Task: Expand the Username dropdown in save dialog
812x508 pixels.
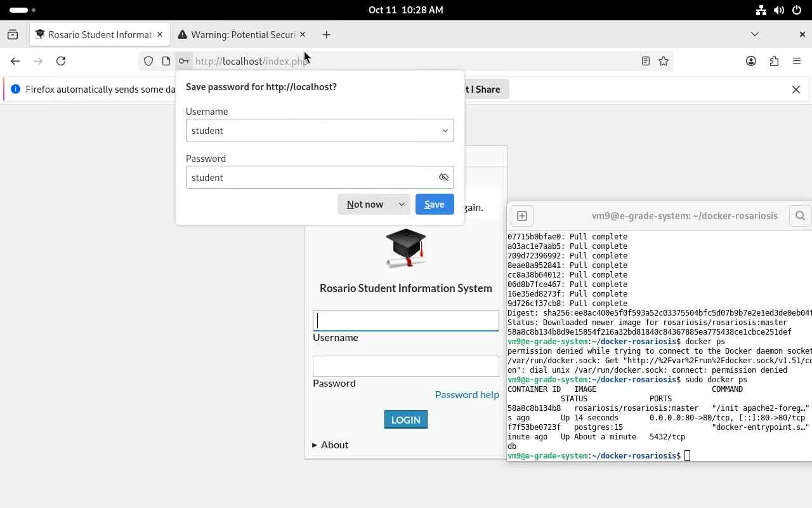Action: coord(445,131)
